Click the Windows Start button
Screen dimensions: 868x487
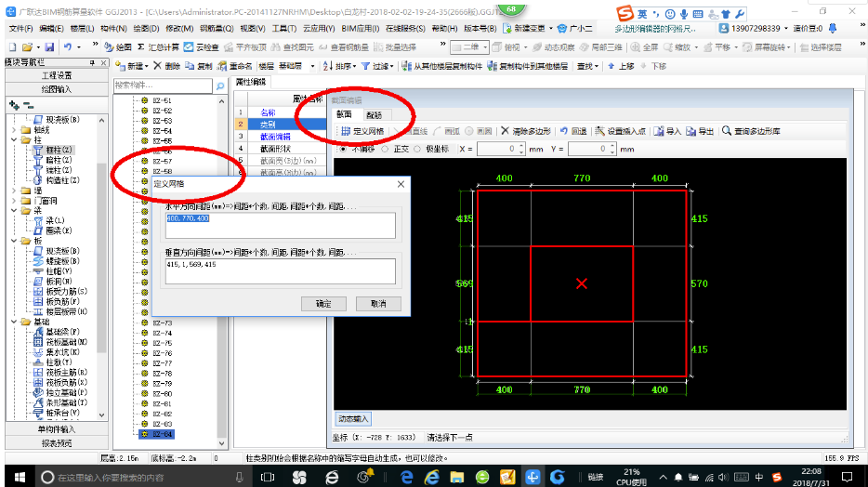[x=20, y=477]
